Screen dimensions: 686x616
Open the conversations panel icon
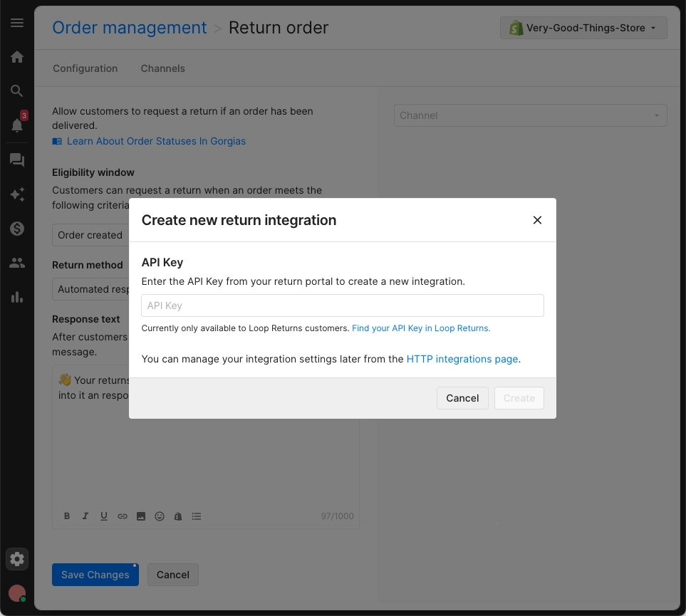[x=16, y=160]
